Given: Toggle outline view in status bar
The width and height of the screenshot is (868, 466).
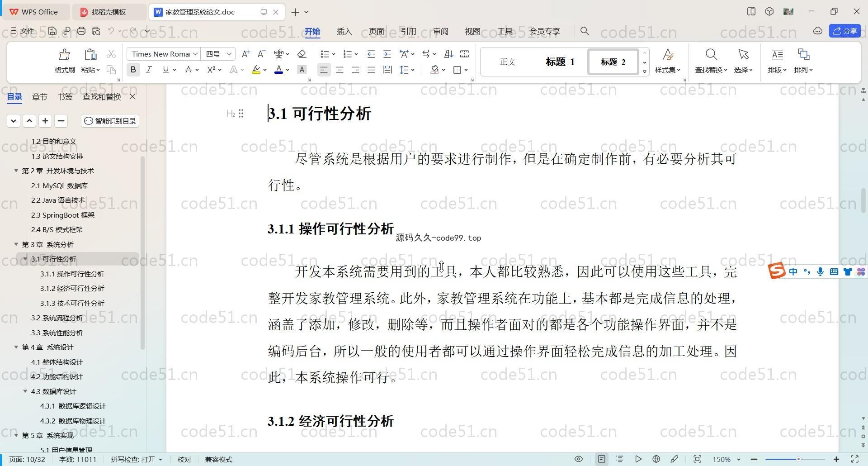Looking at the screenshot, I should click(620, 459).
